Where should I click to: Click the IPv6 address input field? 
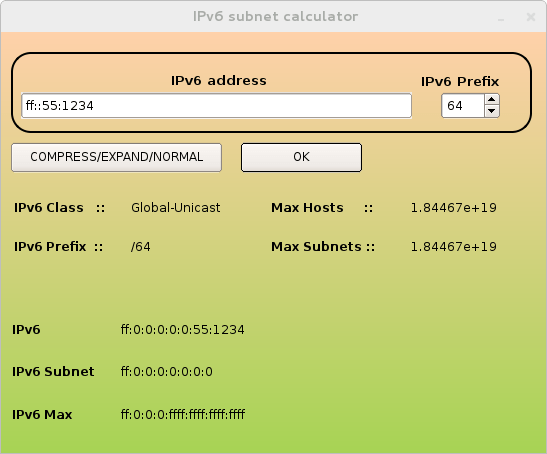pyautogui.click(x=216, y=105)
